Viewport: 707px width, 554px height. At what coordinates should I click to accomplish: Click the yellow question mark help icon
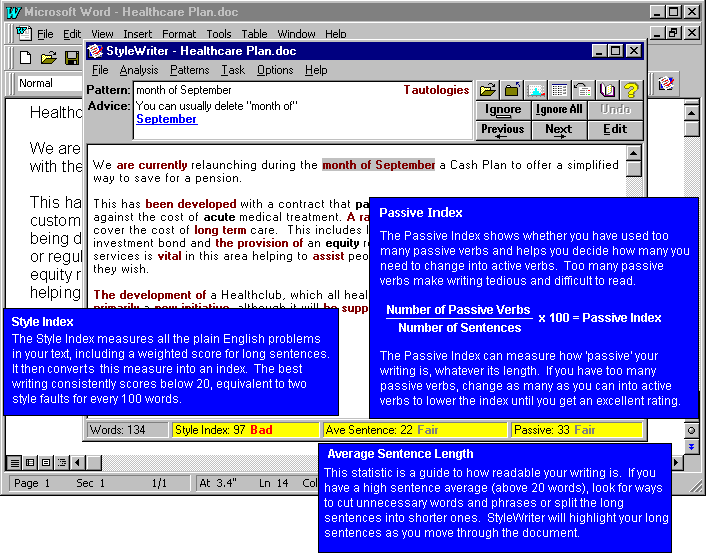[630, 90]
